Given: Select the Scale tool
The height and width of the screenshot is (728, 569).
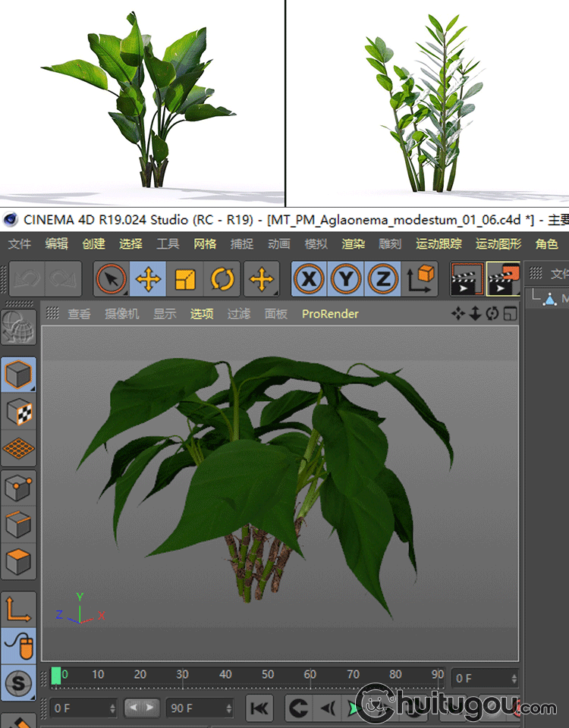Looking at the screenshot, I should tap(185, 280).
